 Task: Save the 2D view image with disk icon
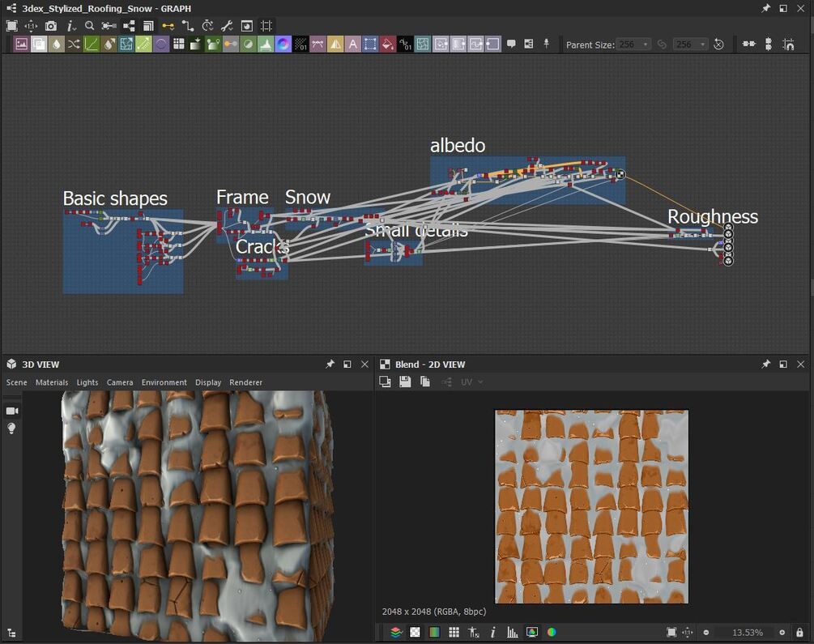tap(405, 382)
